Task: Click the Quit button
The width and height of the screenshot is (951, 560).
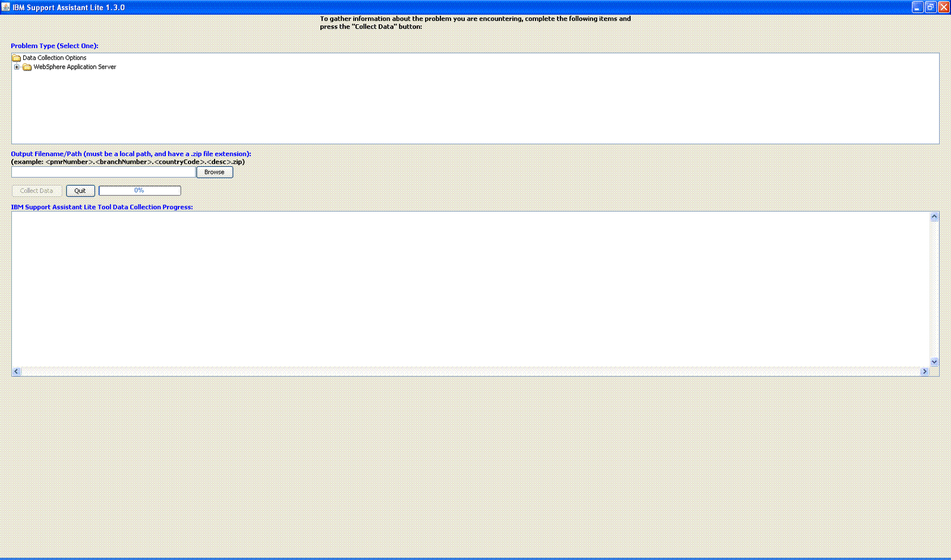Action: (80, 191)
